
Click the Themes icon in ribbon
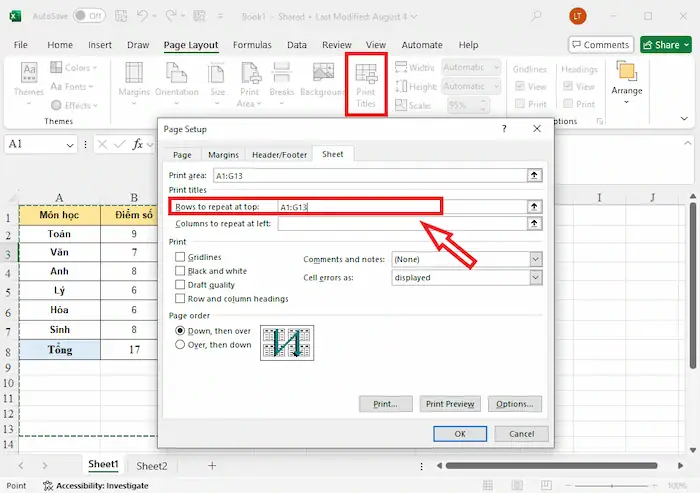click(x=29, y=80)
